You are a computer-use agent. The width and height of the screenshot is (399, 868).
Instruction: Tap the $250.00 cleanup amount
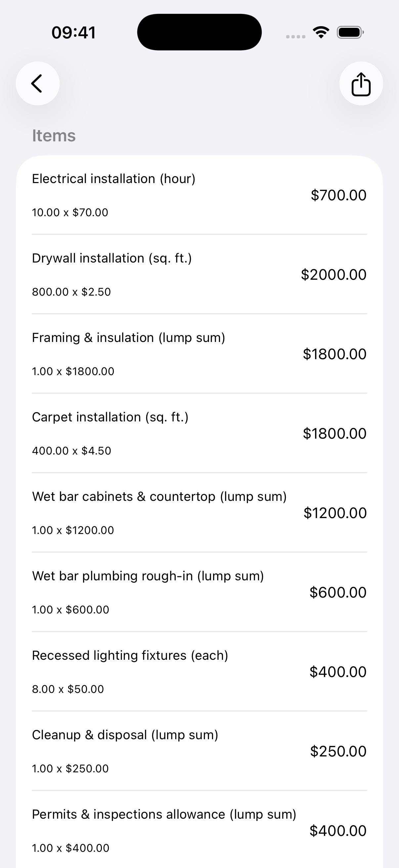[x=338, y=751]
